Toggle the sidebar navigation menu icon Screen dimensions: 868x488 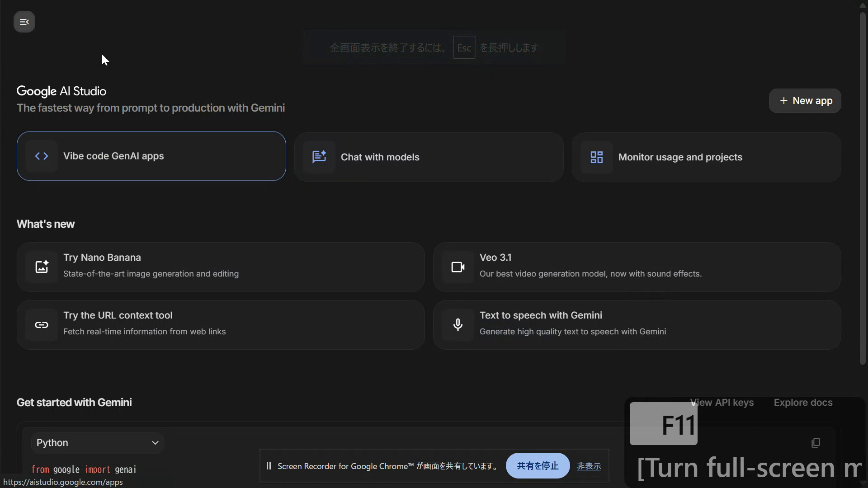tap(24, 22)
